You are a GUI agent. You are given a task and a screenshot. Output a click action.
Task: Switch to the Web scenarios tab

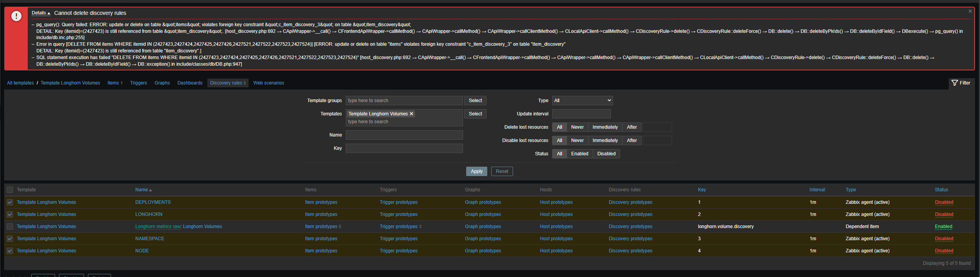pos(268,83)
